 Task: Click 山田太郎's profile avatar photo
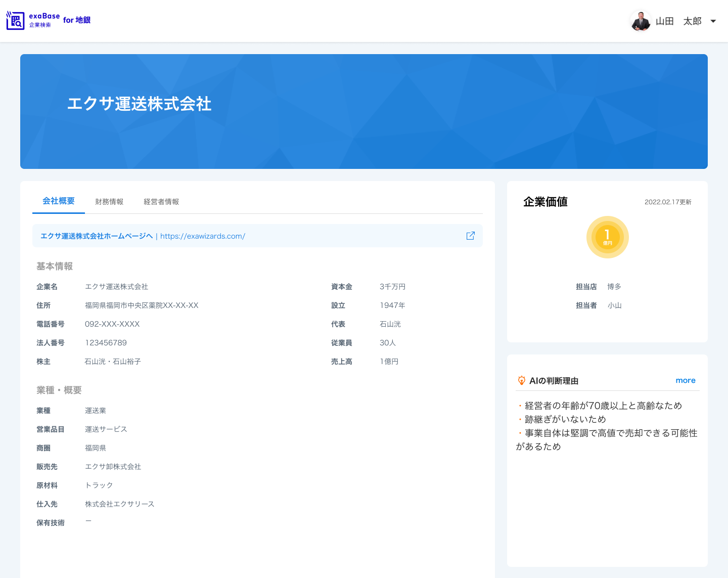click(x=640, y=21)
